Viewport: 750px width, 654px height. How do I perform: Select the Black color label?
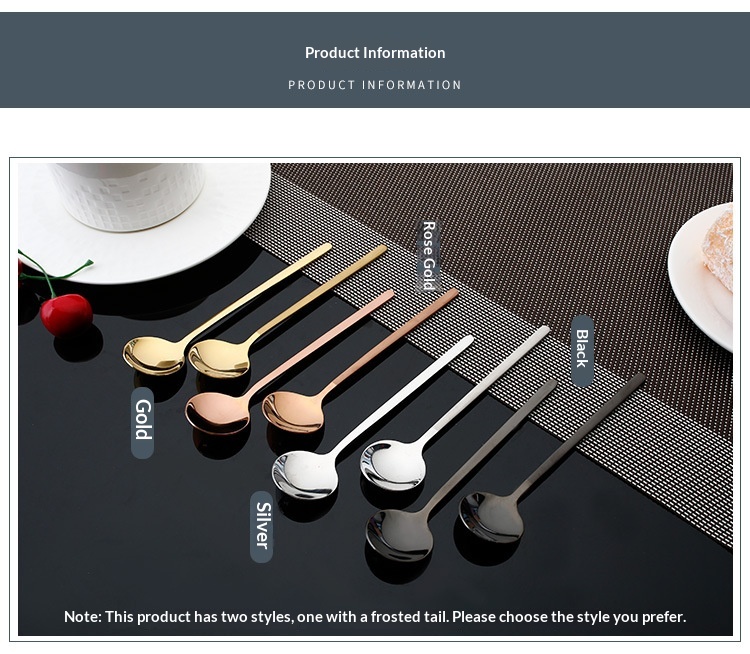click(582, 350)
